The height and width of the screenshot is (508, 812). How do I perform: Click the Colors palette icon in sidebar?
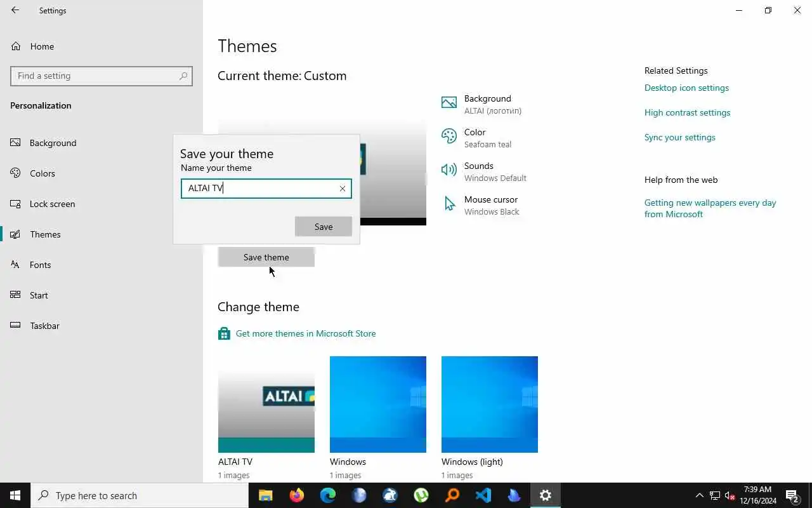click(15, 173)
